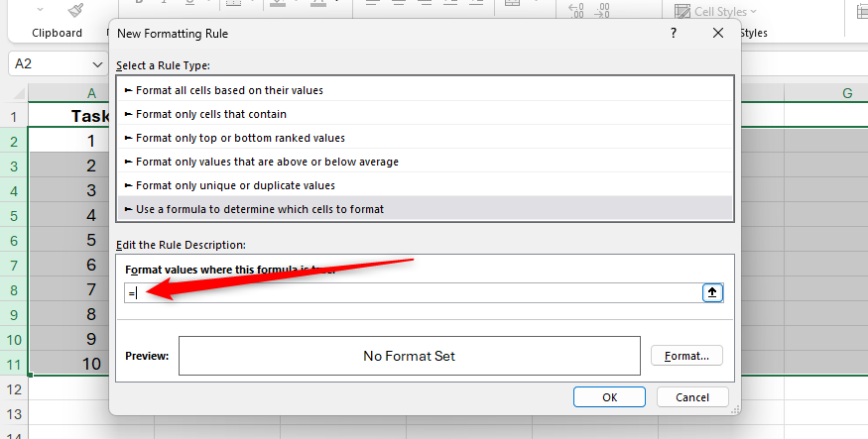Screen dimensions: 868x439
Task: Click cell A3 containing the value 2
Action: tap(69, 165)
